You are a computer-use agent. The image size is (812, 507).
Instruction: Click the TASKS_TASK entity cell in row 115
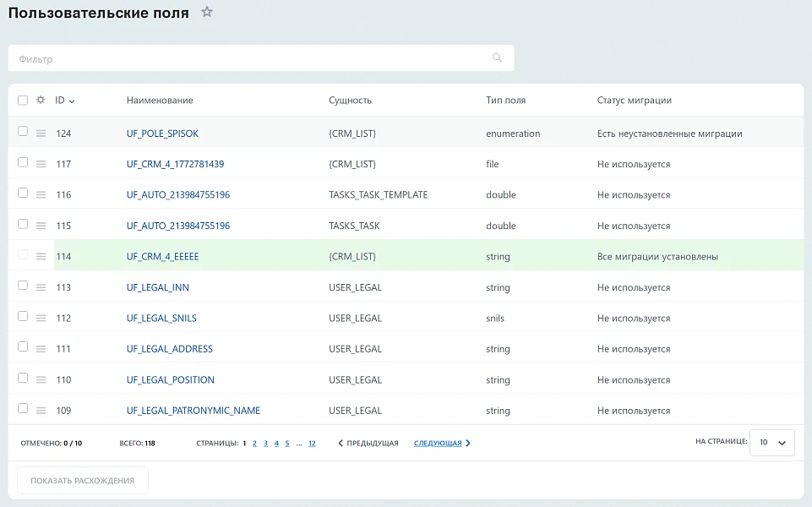coord(354,226)
